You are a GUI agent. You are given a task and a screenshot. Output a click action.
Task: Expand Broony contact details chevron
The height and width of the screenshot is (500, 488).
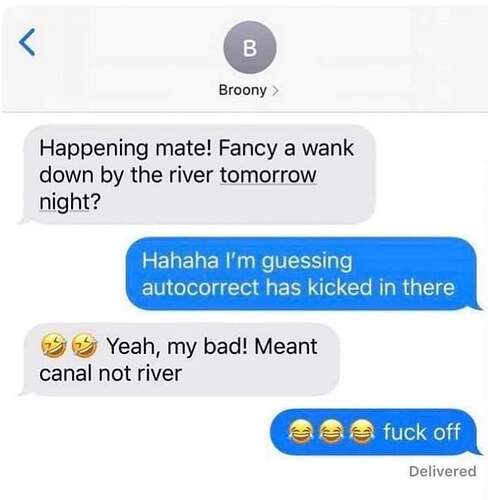(275, 90)
